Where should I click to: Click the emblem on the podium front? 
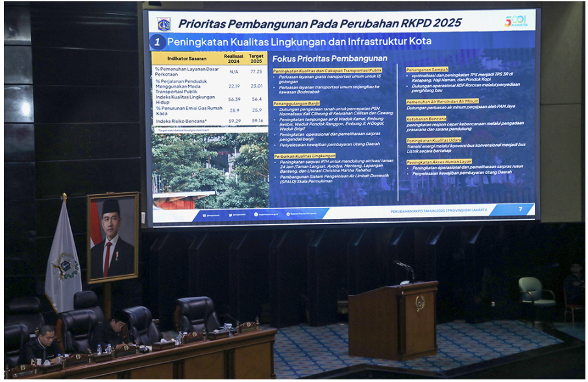[x=419, y=303]
